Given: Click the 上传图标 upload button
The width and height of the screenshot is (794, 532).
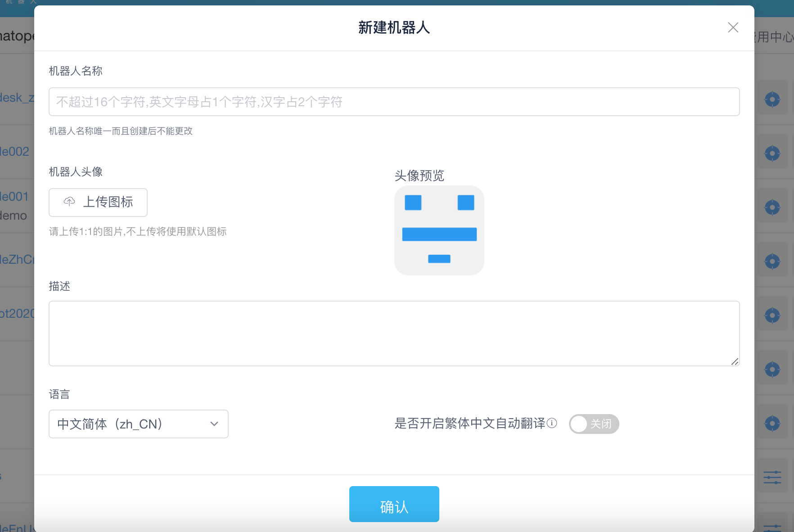Looking at the screenshot, I should pyautogui.click(x=98, y=202).
